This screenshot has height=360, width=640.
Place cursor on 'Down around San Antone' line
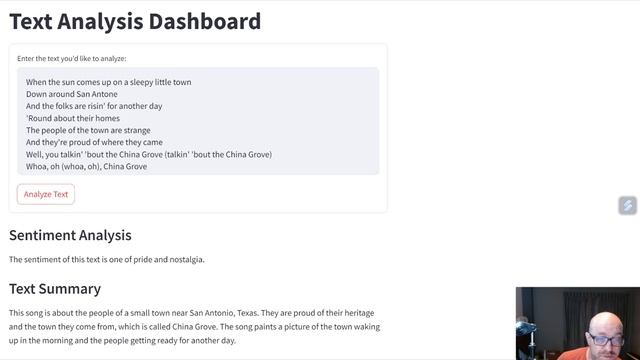pos(72,94)
